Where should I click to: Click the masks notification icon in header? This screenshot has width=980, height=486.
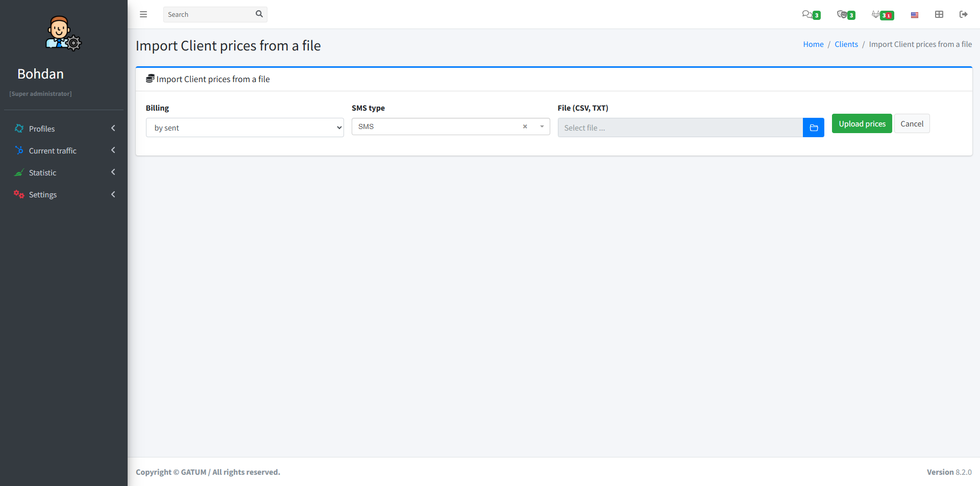pos(843,14)
